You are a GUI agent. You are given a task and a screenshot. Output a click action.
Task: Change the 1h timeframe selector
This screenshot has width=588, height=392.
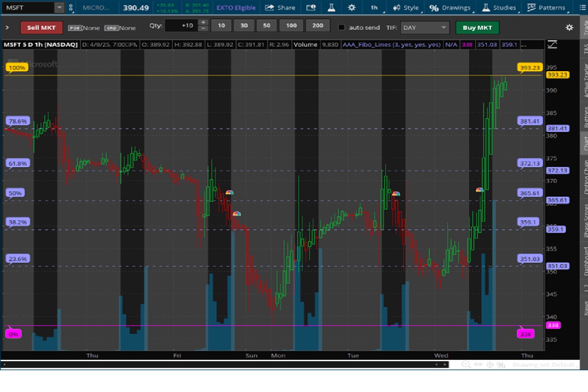tap(374, 7)
